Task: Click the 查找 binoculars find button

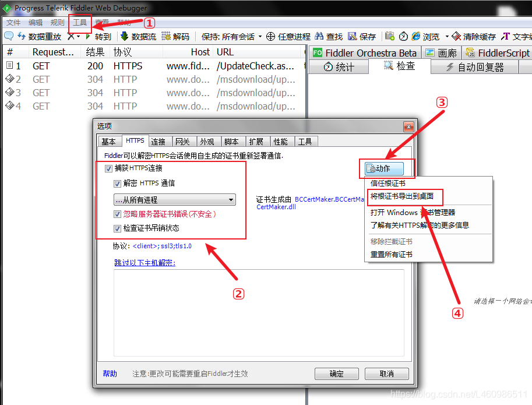Action: pyautogui.click(x=329, y=36)
